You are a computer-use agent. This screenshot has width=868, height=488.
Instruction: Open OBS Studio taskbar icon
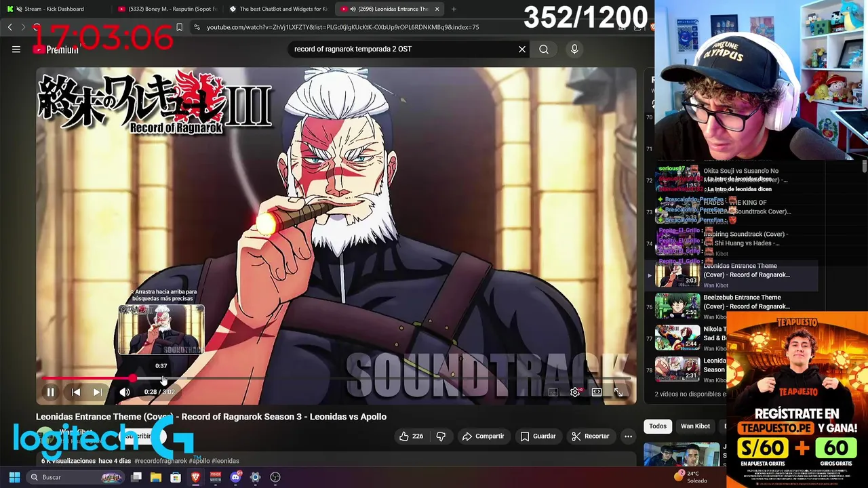275,477
